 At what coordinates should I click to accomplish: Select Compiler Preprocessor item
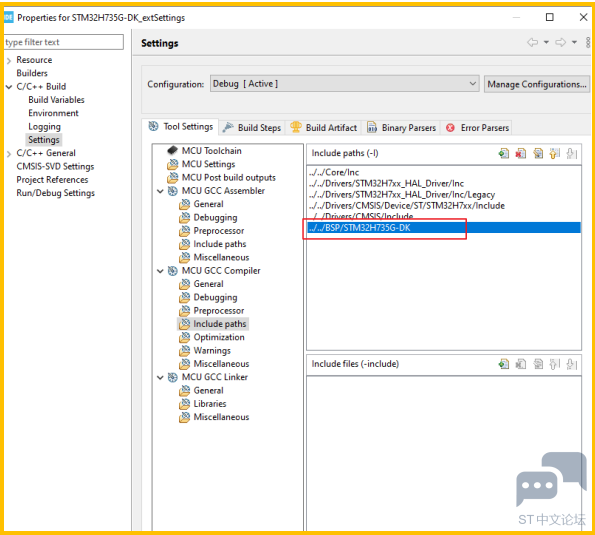(x=219, y=310)
